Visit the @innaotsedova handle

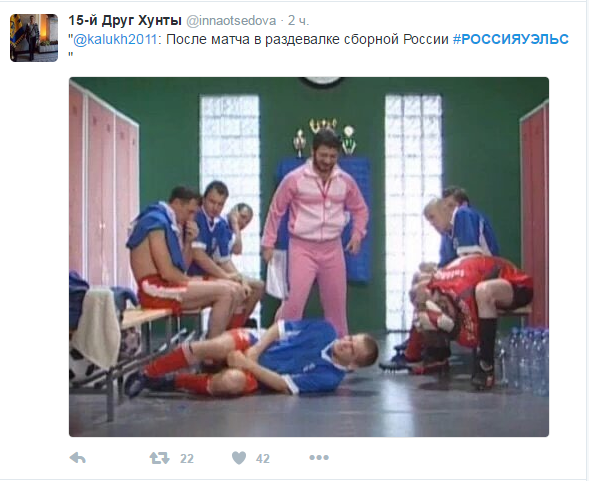click(231, 21)
